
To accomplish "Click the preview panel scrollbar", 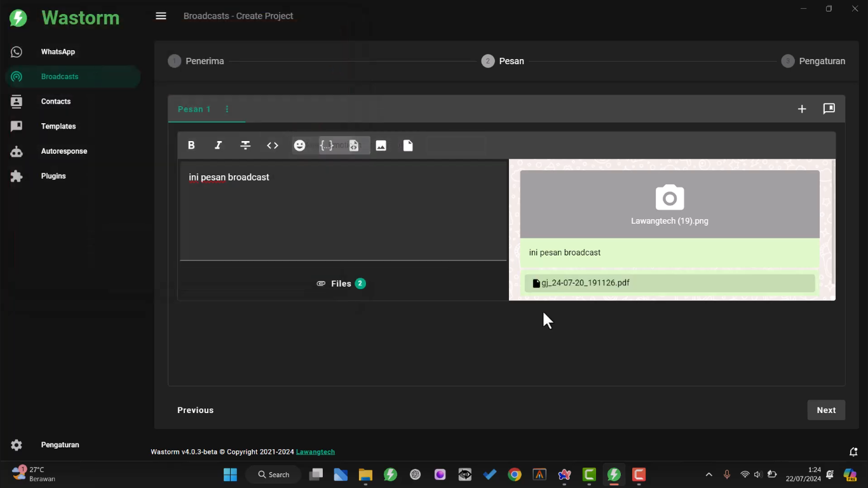I will [x=833, y=221].
